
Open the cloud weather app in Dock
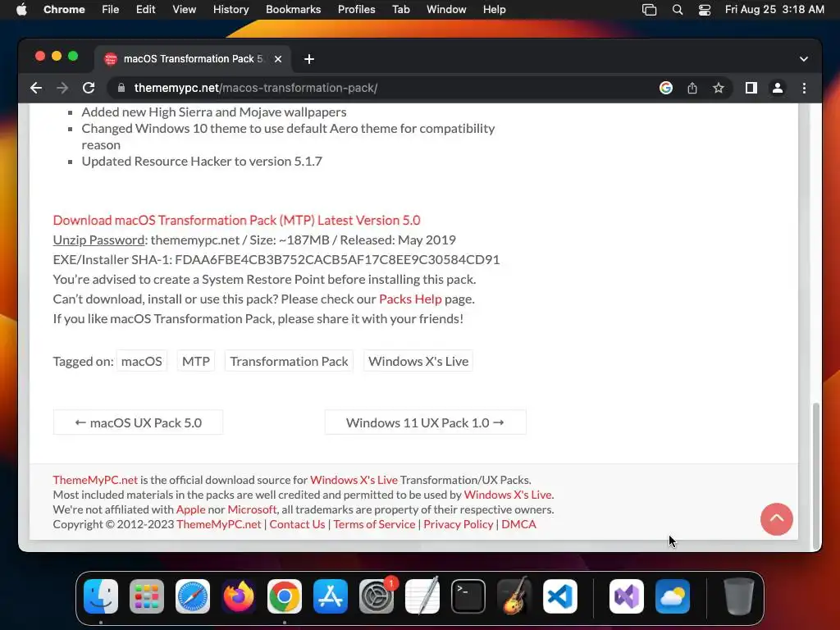(x=673, y=596)
